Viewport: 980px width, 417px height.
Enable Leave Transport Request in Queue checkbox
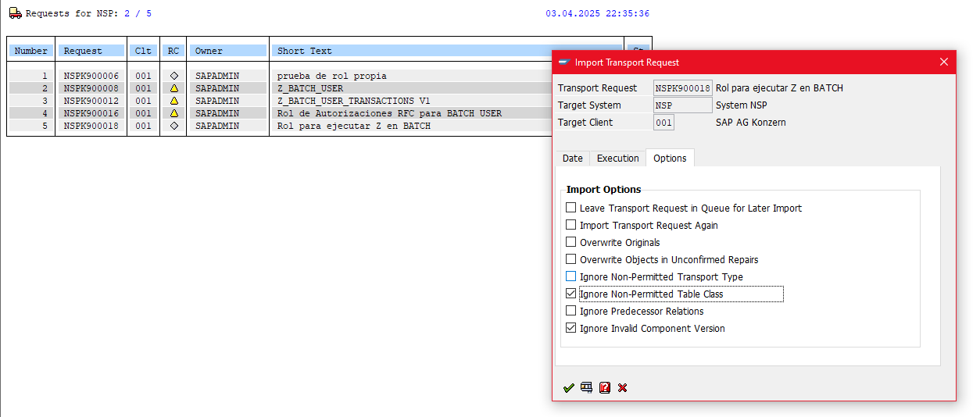pyautogui.click(x=571, y=208)
